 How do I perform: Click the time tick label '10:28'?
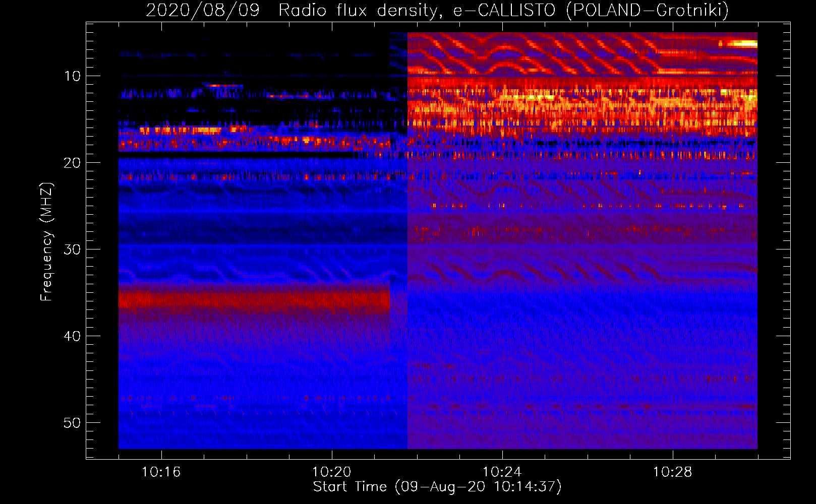[x=672, y=472]
